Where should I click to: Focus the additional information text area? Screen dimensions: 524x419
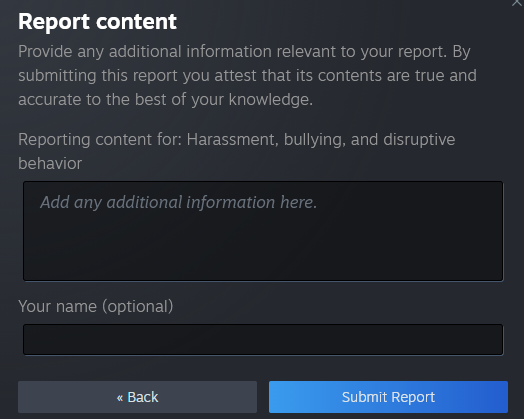[x=263, y=231]
